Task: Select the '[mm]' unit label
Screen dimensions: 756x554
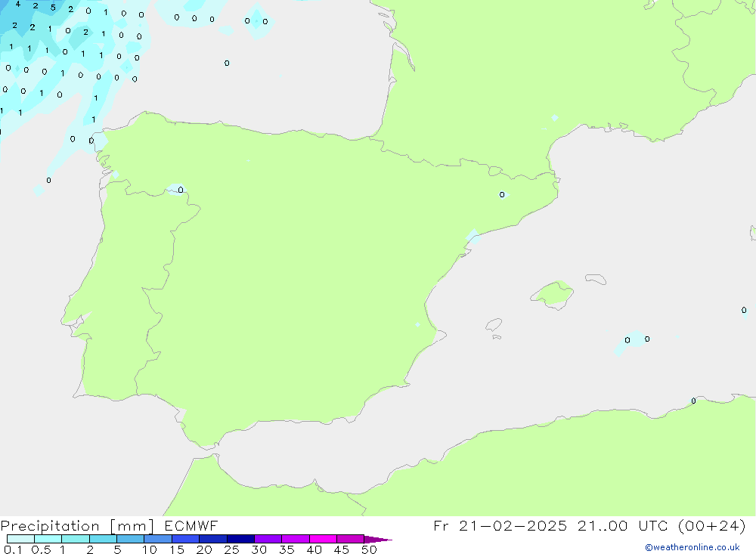Action: coord(132,526)
